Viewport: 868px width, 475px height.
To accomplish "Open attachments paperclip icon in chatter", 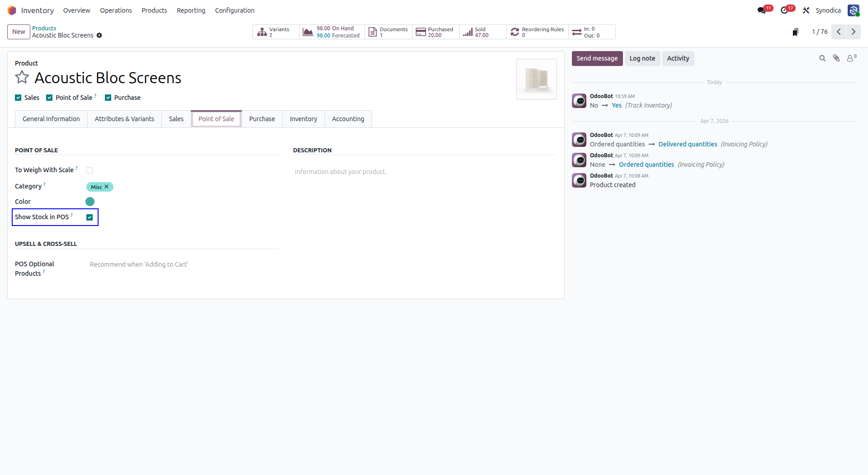I will (836, 58).
